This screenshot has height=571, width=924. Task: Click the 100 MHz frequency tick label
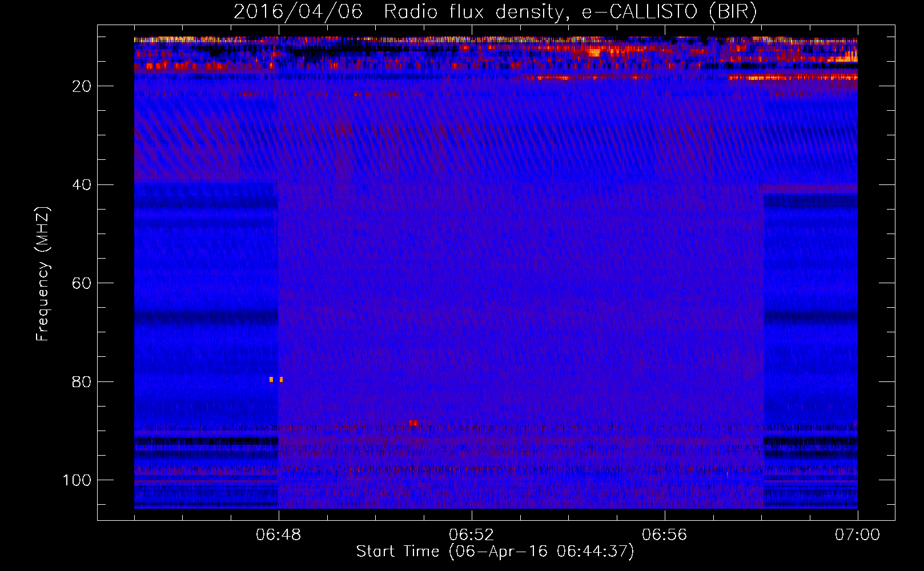[x=77, y=480]
